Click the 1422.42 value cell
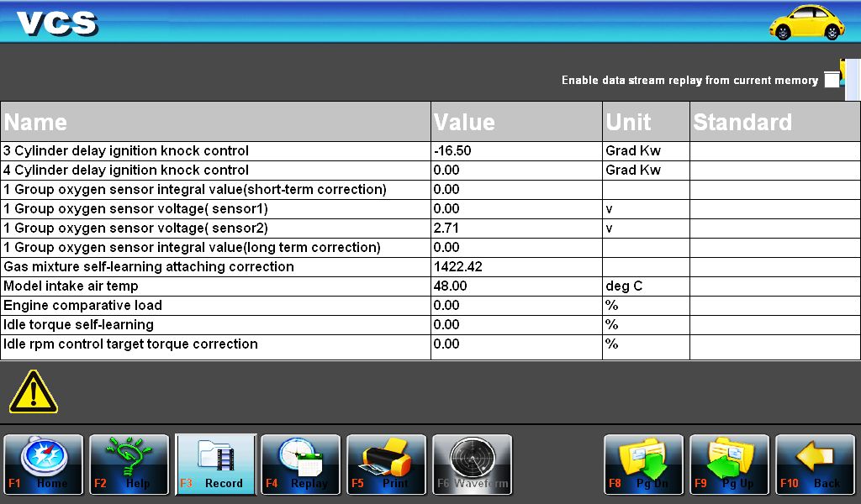Viewport: 861px width, 504px height. click(517, 266)
